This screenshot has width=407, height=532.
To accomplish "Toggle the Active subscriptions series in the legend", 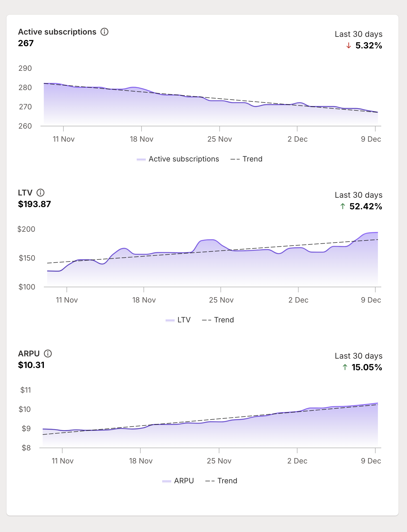I will coord(183,159).
